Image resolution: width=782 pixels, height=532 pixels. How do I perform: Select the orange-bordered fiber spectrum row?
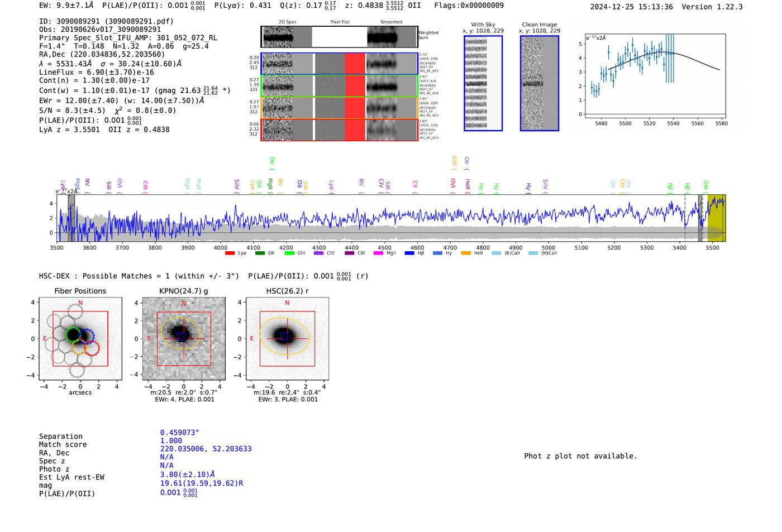point(339,108)
